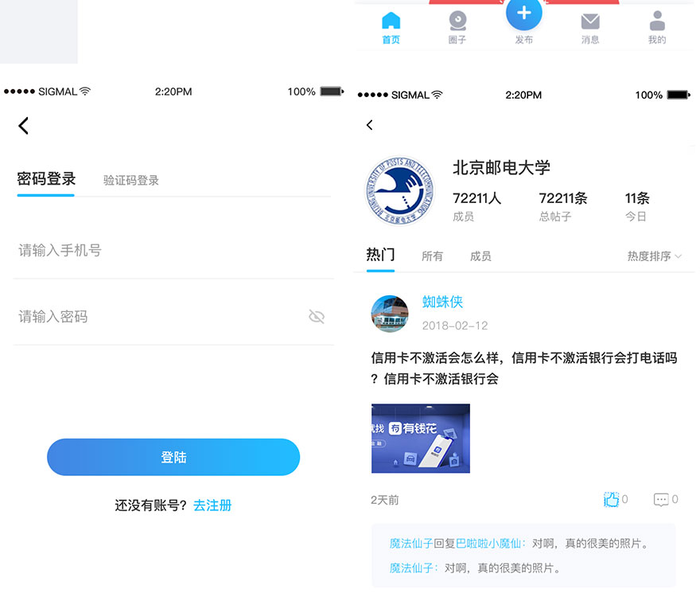Select the 密码登录 tab
The width and height of the screenshot is (700, 597).
click(x=46, y=179)
